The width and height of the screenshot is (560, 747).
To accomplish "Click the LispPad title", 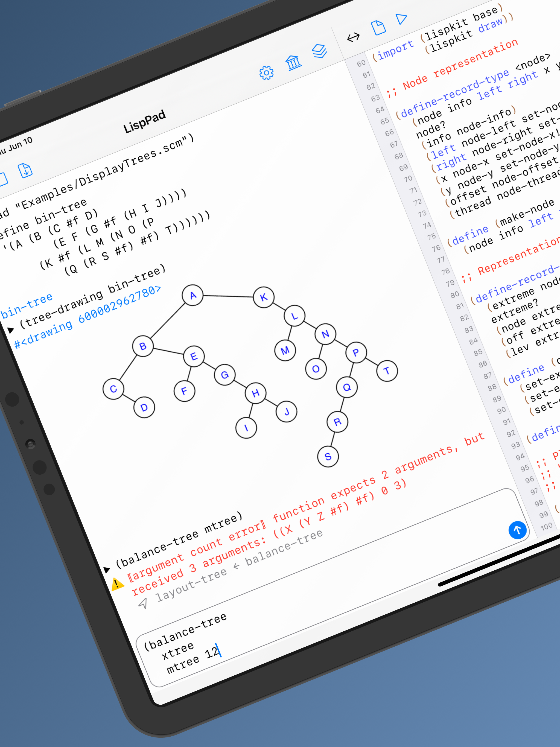I will 144,122.
